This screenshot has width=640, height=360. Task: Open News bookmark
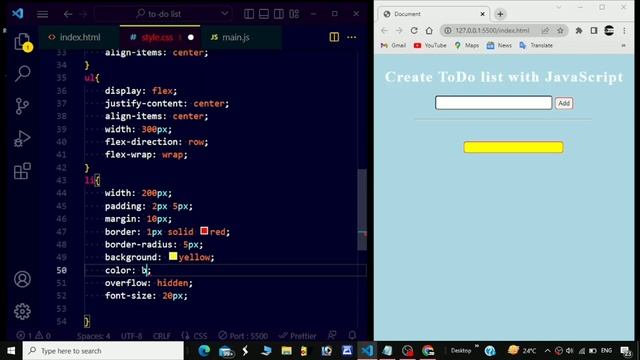(x=499, y=45)
